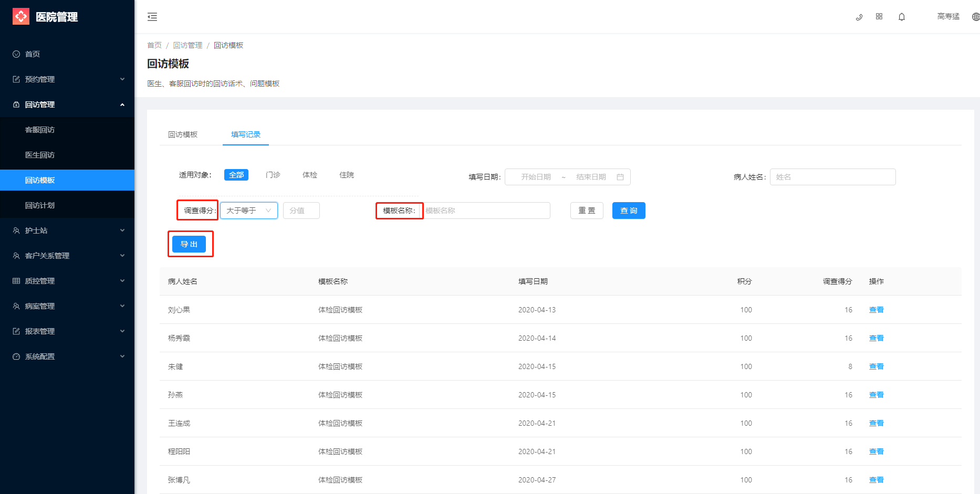Open notifications bell icon
The image size is (980, 494).
pyautogui.click(x=902, y=17)
